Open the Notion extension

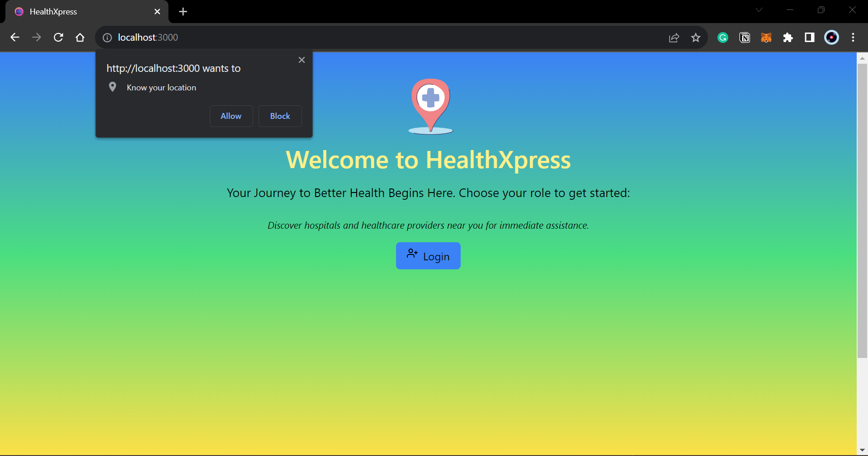pyautogui.click(x=745, y=38)
